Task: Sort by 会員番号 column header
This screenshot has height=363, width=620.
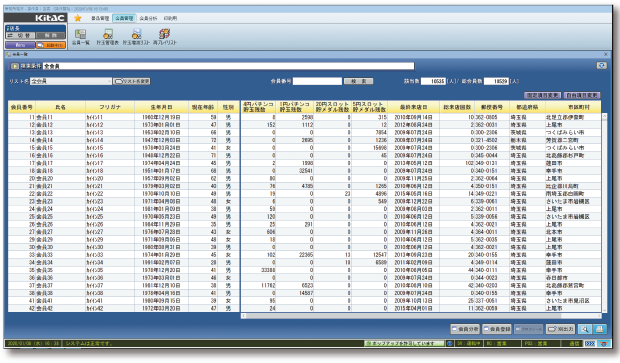Action: pos(21,107)
